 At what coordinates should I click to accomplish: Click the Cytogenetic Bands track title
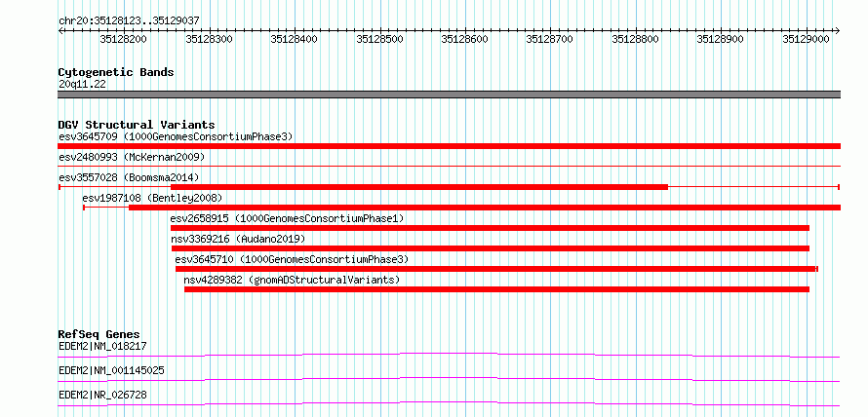pyautogui.click(x=116, y=72)
